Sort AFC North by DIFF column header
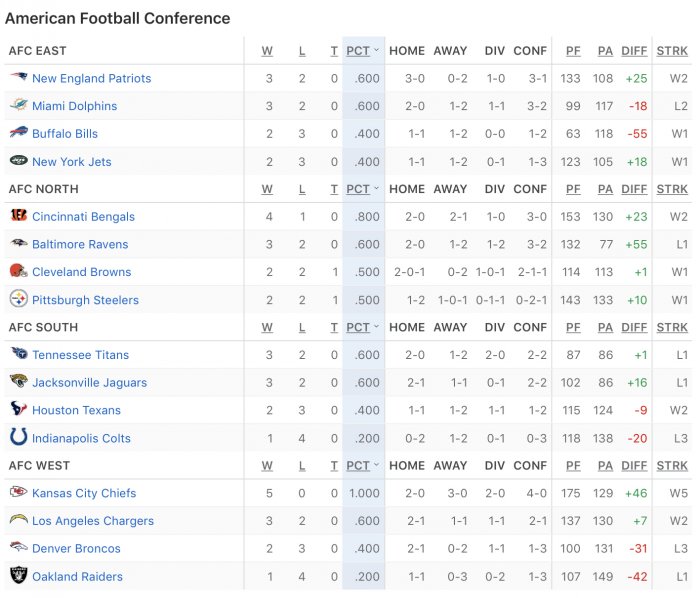 tap(634, 189)
